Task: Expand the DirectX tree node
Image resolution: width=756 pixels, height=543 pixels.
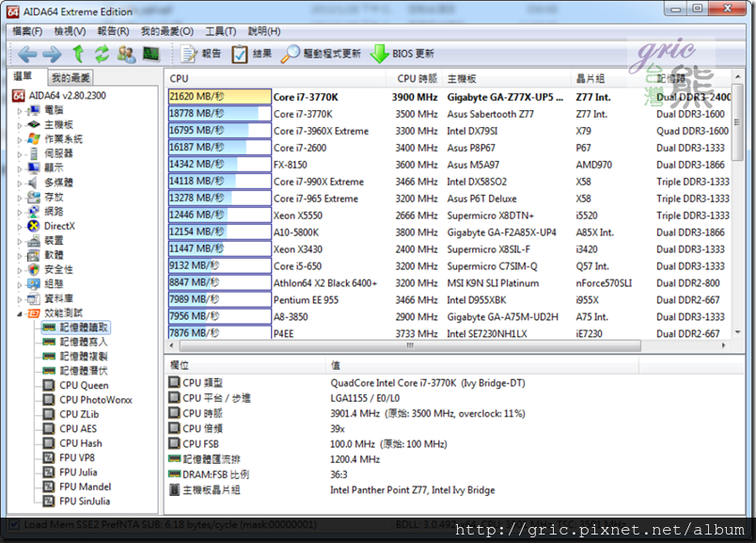Action: pyautogui.click(x=20, y=227)
